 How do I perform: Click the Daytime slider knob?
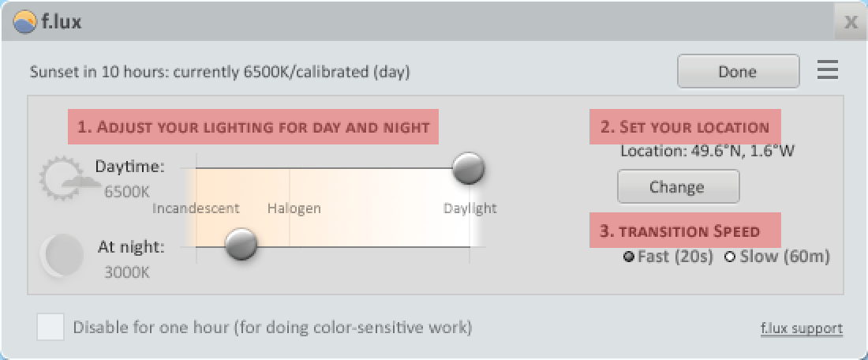point(468,168)
